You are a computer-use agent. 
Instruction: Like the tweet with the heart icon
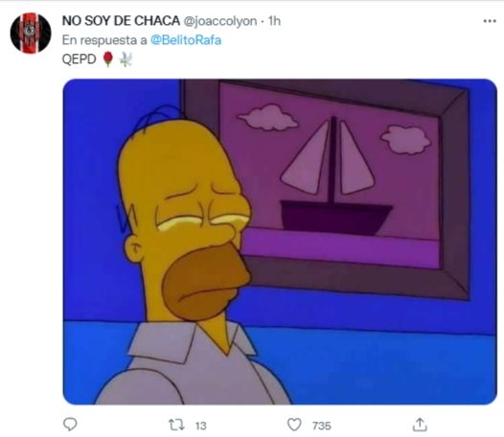click(294, 425)
